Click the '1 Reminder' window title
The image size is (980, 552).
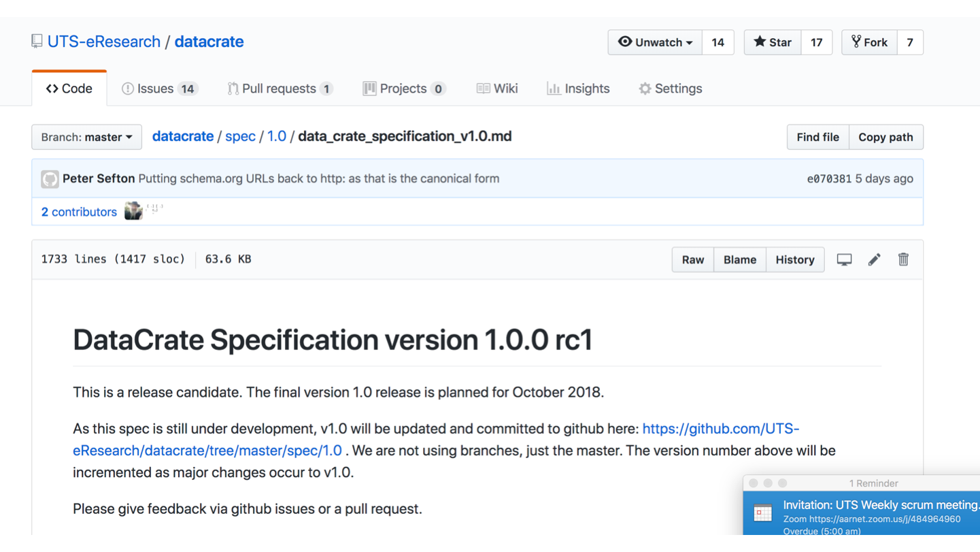coord(873,483)
